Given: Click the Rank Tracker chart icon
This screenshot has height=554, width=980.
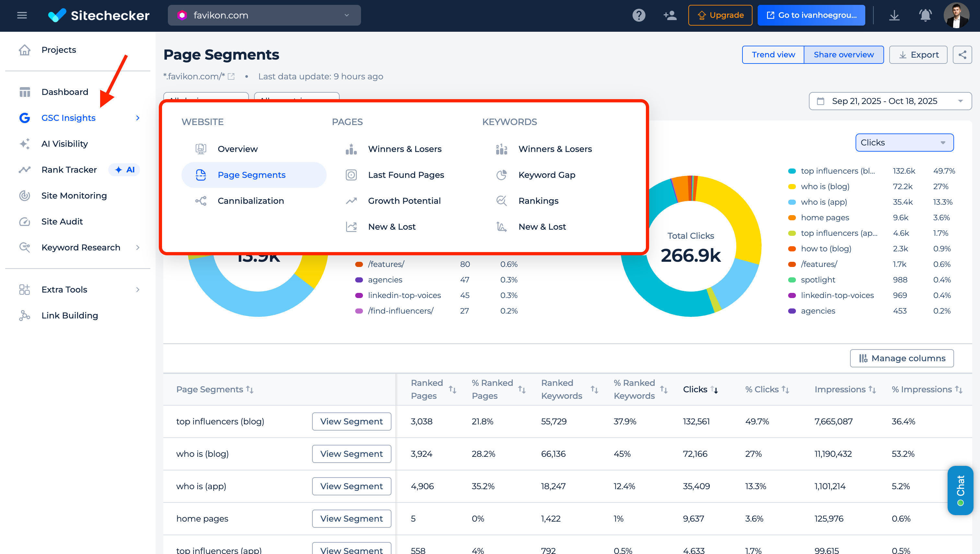Looking at the screenshot, I should [x=25, y=170].
